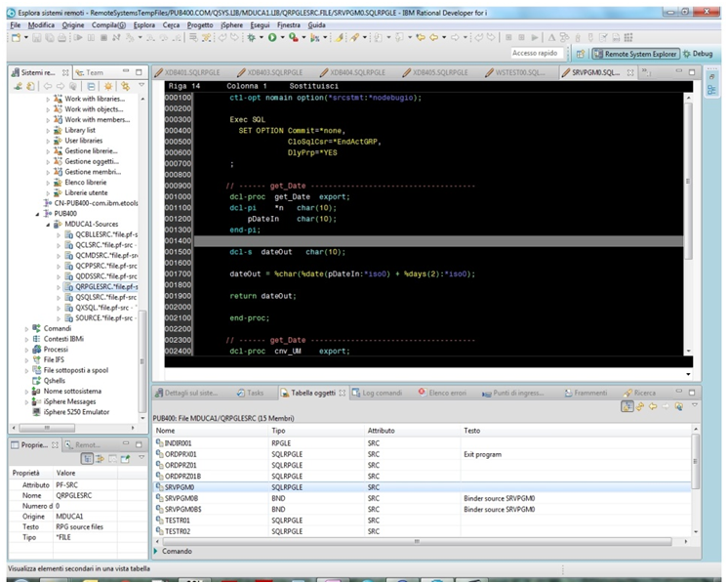Viewport: 728px width, 584px height.
Task: Collapse the PUB400 connection node
Action: coord(38,214)
